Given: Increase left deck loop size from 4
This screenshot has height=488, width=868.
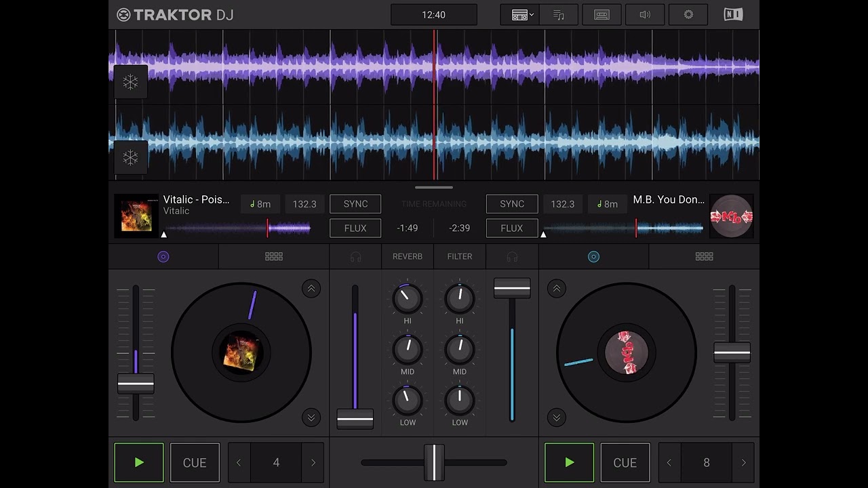Looking at the screenshot, I should [313, 462].
